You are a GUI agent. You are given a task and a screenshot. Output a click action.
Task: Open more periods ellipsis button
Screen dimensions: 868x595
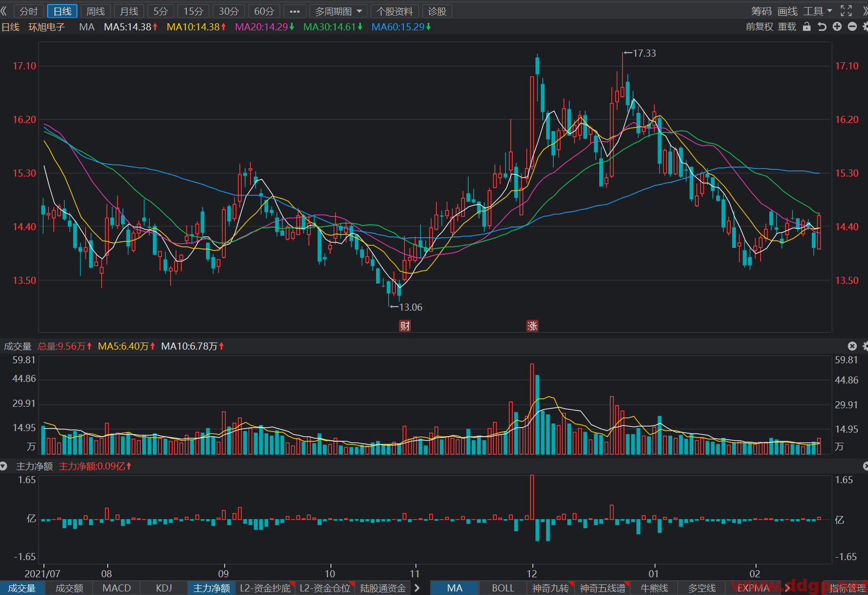point(295,11)
